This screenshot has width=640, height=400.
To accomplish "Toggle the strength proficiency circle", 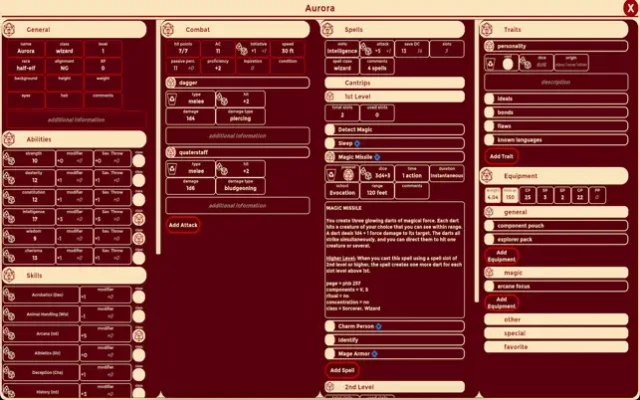I will pos(138,158).
